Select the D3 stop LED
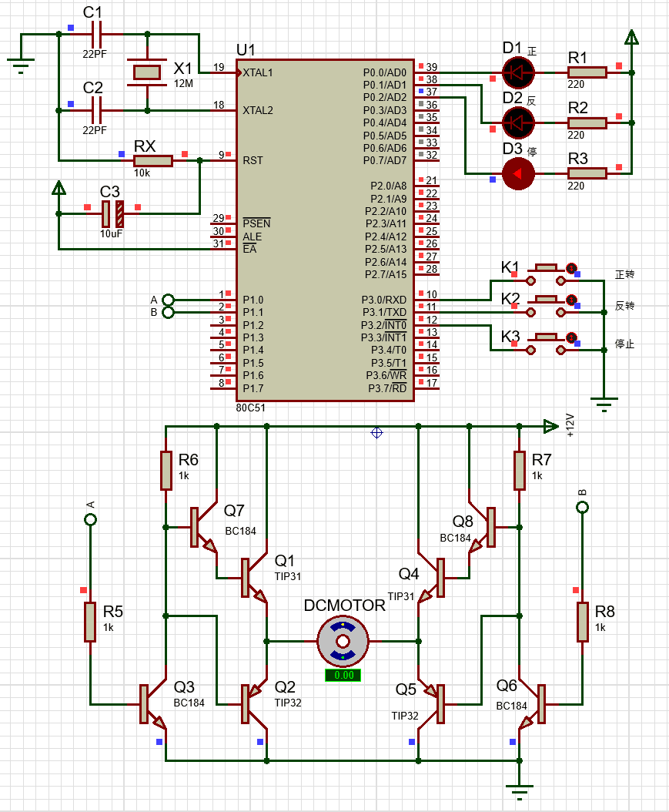Screen dimensions: 669x812 [x=518, y=174]
